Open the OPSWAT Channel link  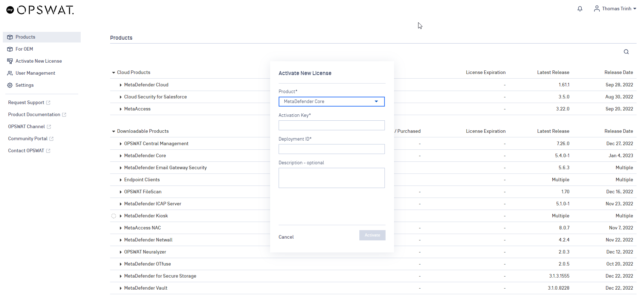(27, 127)
